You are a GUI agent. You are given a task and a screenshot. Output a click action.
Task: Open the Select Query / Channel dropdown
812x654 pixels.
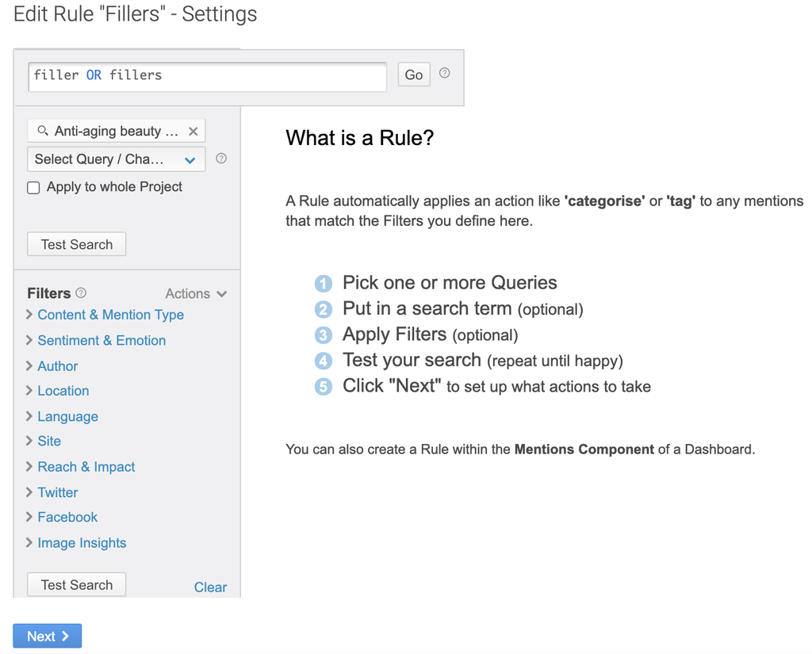pos(116,159)
